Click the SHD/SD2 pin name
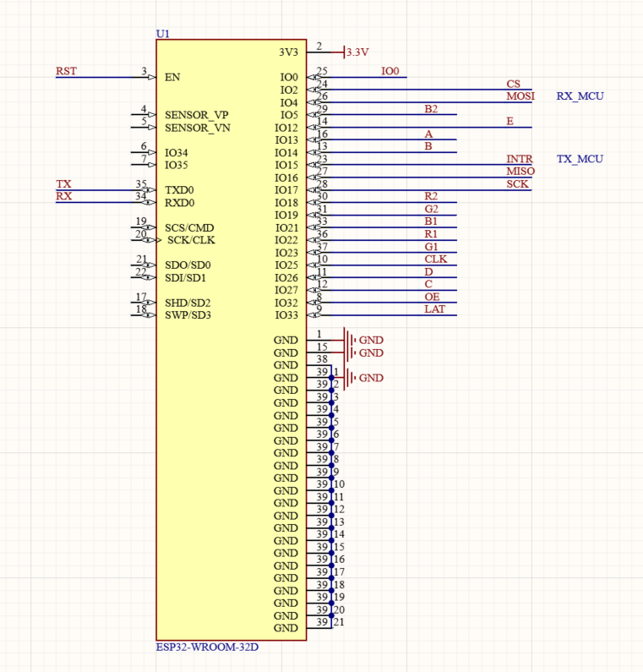 tap(188, 303)
